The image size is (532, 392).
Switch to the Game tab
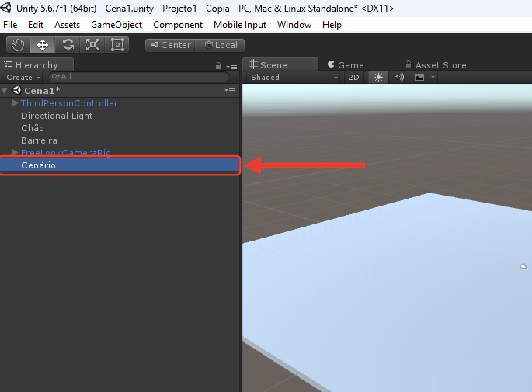tap(346, 64)
